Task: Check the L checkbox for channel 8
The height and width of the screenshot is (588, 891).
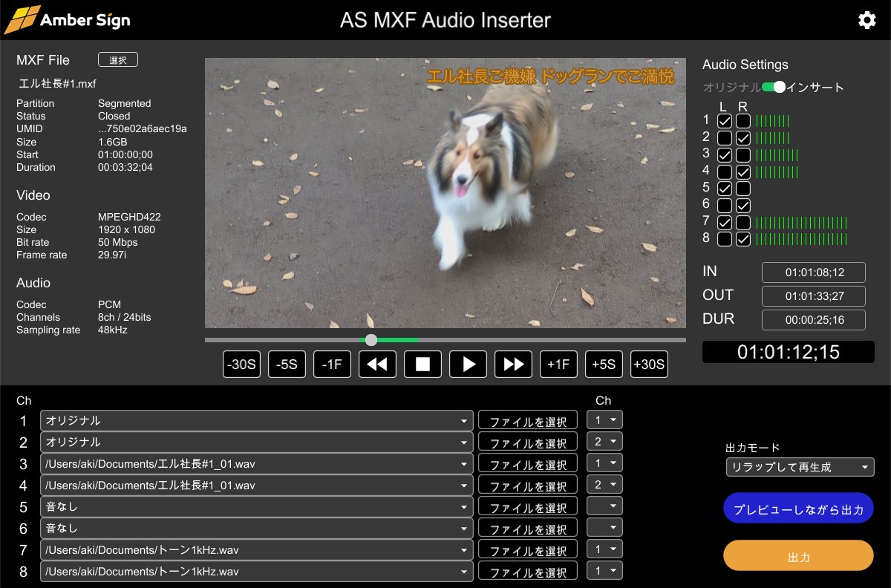Action: (725, 239)
